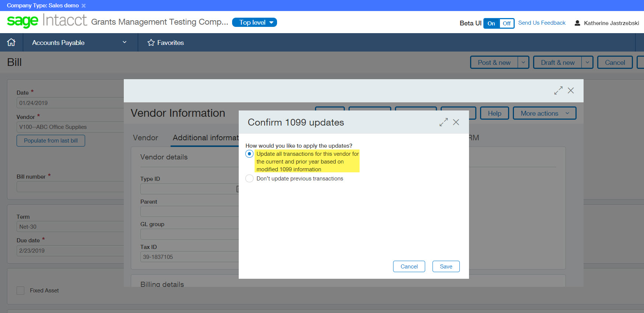Switch Beta UI to Off
Screen dimensions: 644x313
pyautogui.click(x=507, y=23)
